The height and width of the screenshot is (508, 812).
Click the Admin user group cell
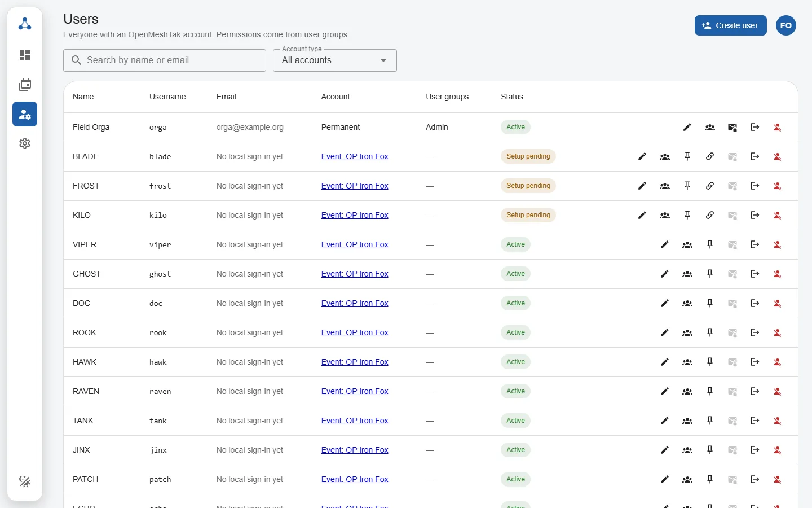437,127
